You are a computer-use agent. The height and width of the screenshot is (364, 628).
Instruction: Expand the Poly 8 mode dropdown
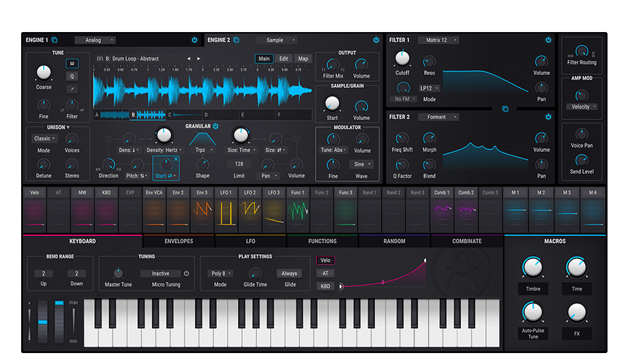(x=220, y=273)
